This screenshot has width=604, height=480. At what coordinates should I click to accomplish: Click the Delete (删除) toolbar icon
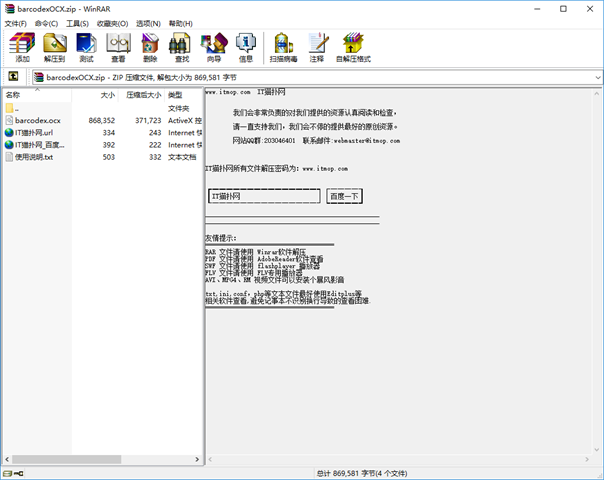point(150,47)
